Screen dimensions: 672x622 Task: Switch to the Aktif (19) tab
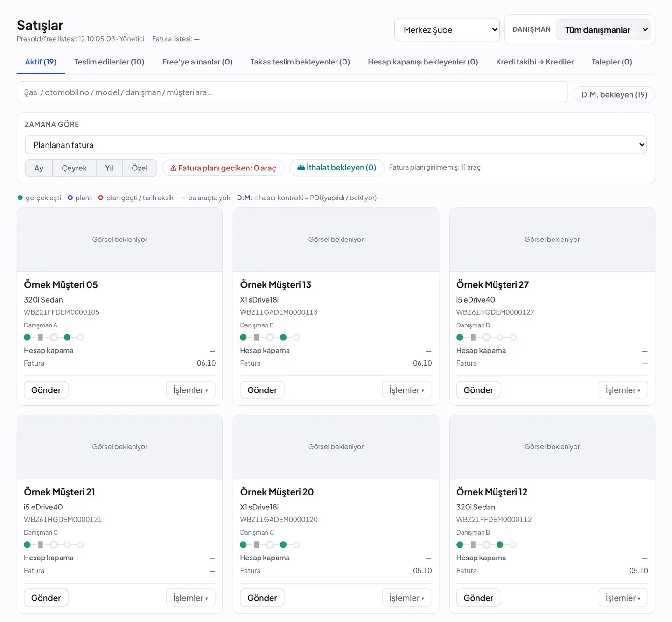(41, 62)
